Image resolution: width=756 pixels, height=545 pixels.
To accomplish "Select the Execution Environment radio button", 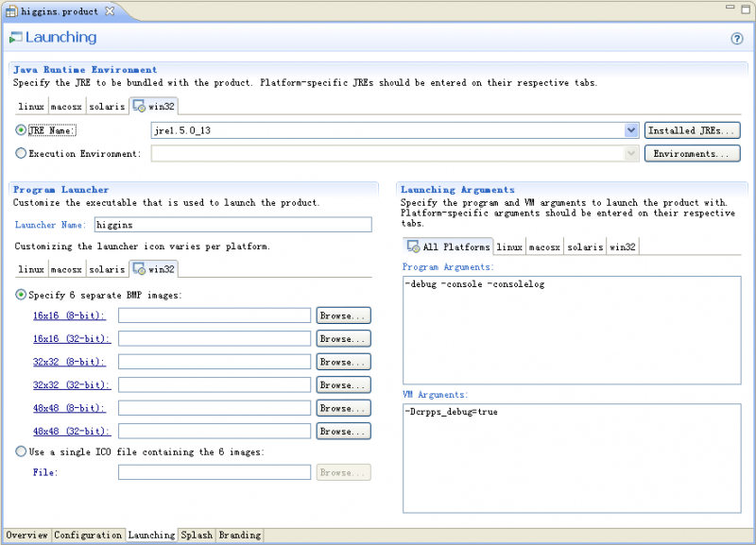I will tap(21, 153).
